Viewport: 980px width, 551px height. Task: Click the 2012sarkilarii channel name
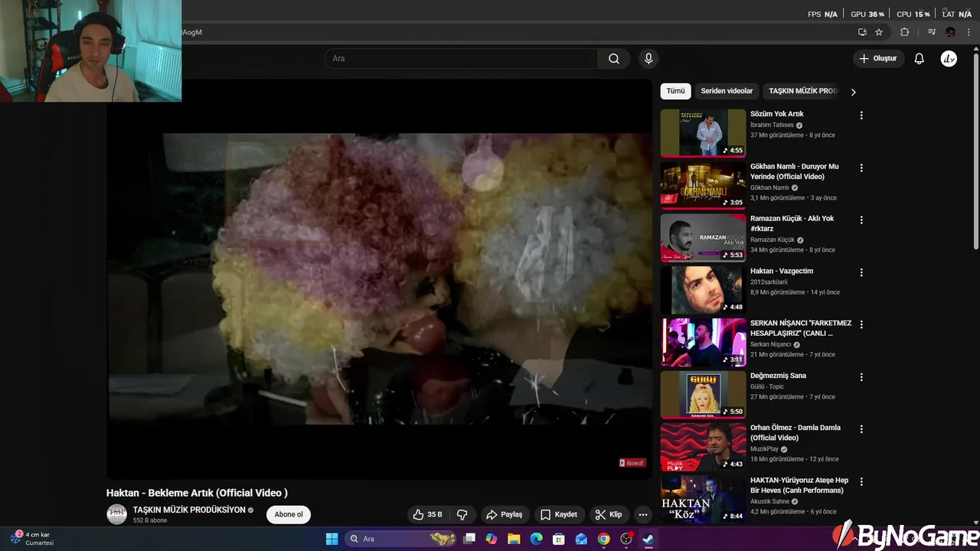769,282
